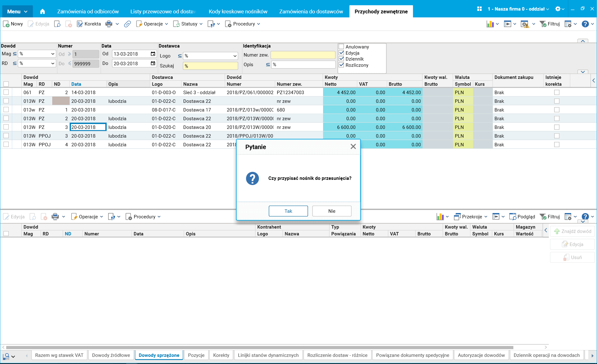The image size is (597, 364).
Task: Click the paperclip attachment icon
Action: (127, 24)
